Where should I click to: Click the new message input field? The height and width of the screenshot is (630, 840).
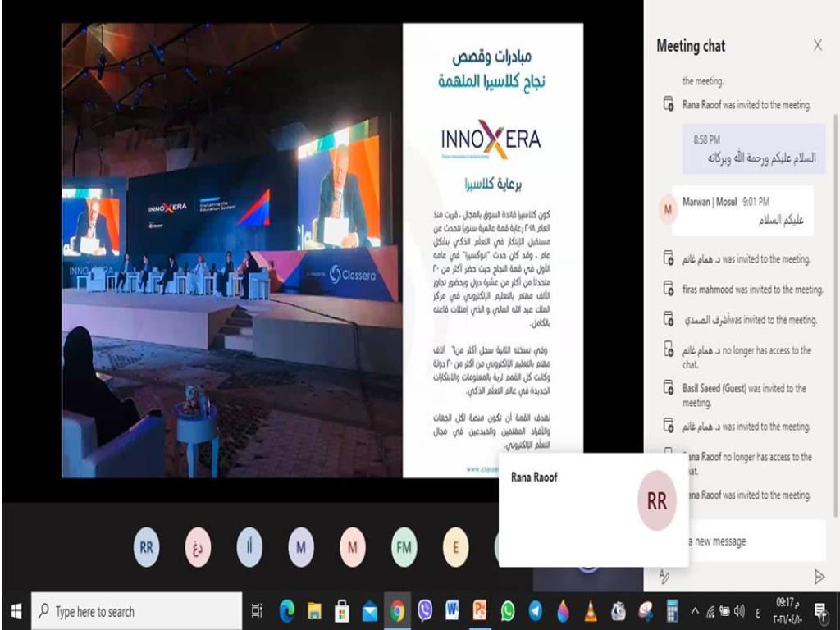(x=751, y=541)
